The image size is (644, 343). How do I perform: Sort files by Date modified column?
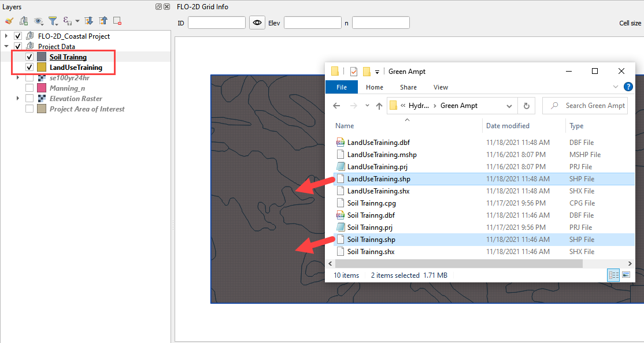coord(509,126)
